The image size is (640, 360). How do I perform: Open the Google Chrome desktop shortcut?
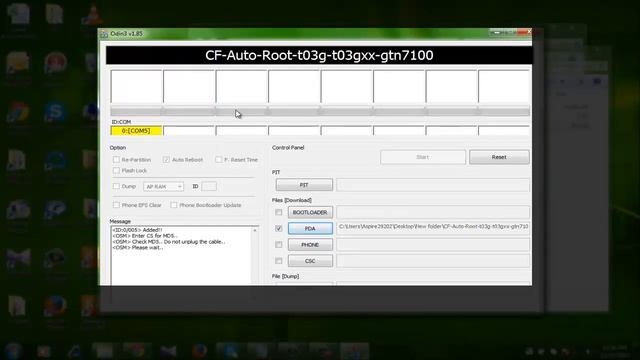17,112
